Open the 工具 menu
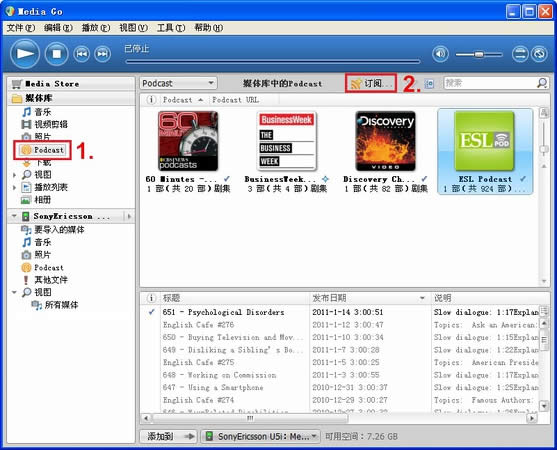The height and width of the screenshot is (450, 557). tap(171, 28)
